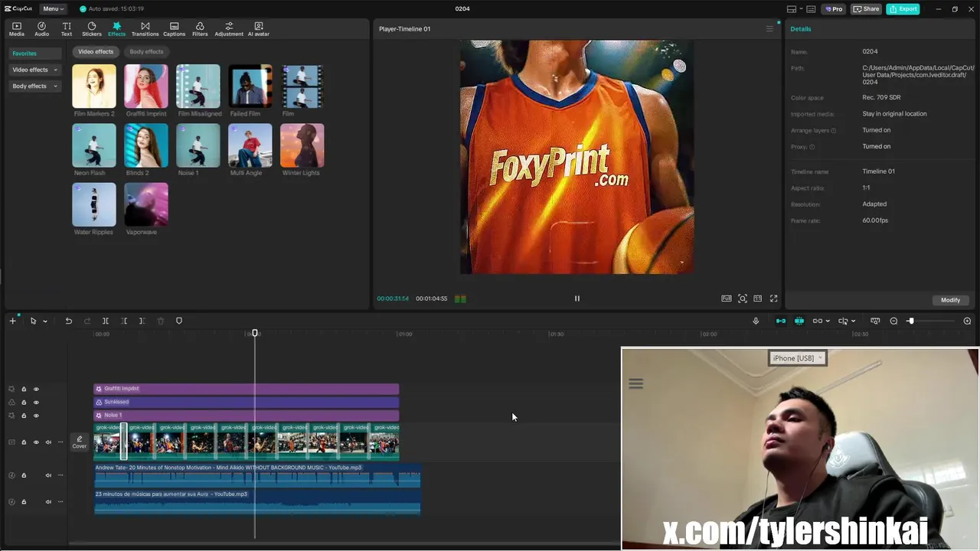The height and width of the screenshot is (551, 980).
Task: Choose the Film Markers 2 effect thumbnail
Action: click(94, 86)
